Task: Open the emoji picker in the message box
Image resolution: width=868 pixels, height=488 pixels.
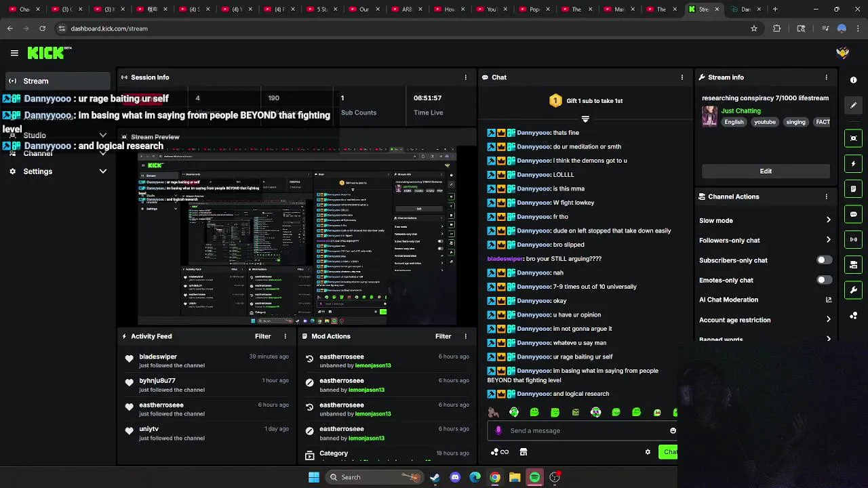Action: coord(673,430)
